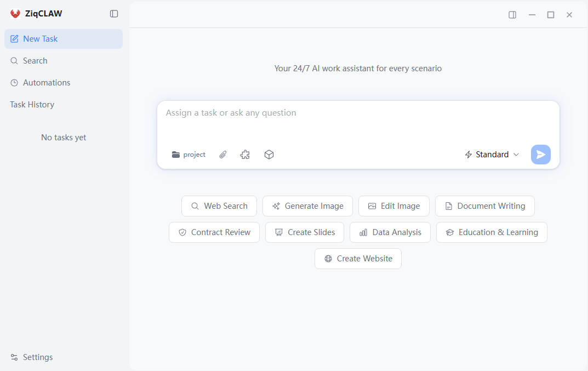Toggle the right-side panel view
Viewport: 588px width, 371px height.
512,15
